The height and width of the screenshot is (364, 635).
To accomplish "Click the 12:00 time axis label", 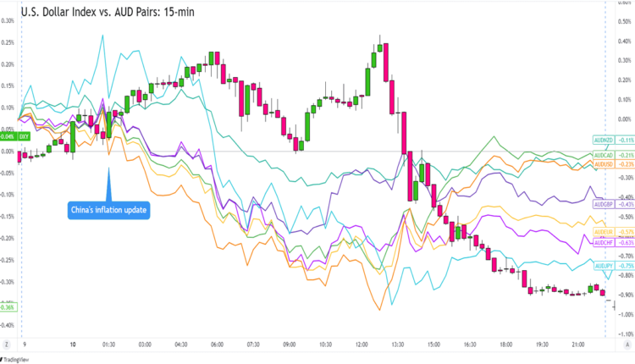I will [x=362, y=345].
